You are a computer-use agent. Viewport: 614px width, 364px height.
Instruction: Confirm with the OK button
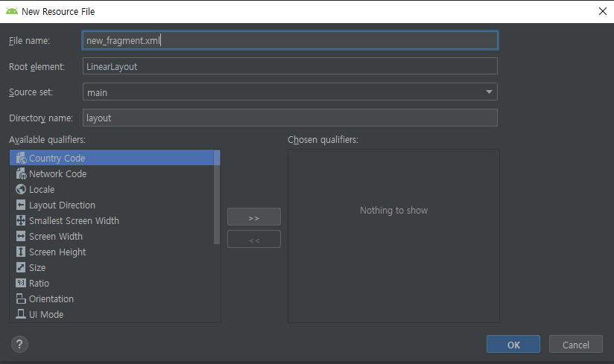[513, 345]
